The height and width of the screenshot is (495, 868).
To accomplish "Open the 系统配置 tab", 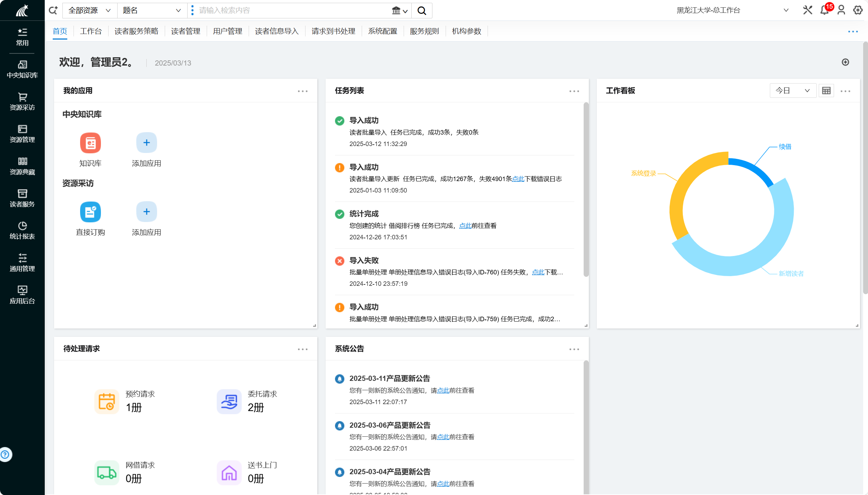I will [x=383, y=31].
